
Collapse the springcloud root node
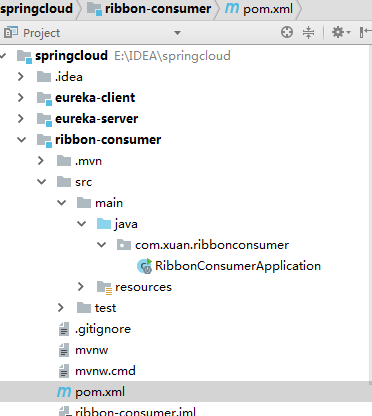click(3, 56)
